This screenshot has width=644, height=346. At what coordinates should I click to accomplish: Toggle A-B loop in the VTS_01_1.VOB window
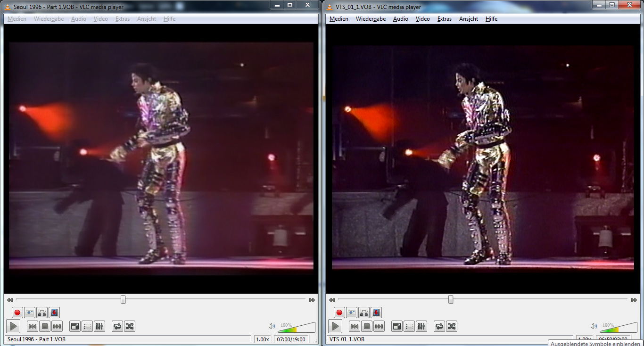tap(364, 313)
